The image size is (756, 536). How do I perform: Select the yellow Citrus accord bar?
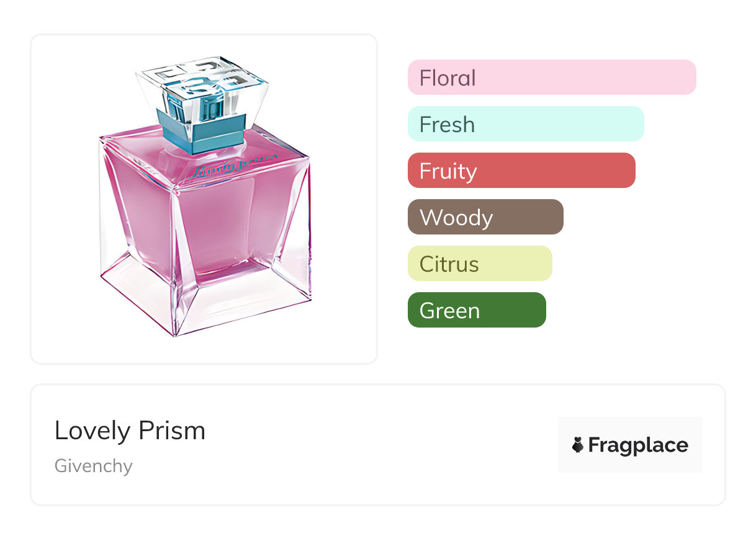[480, 264]
